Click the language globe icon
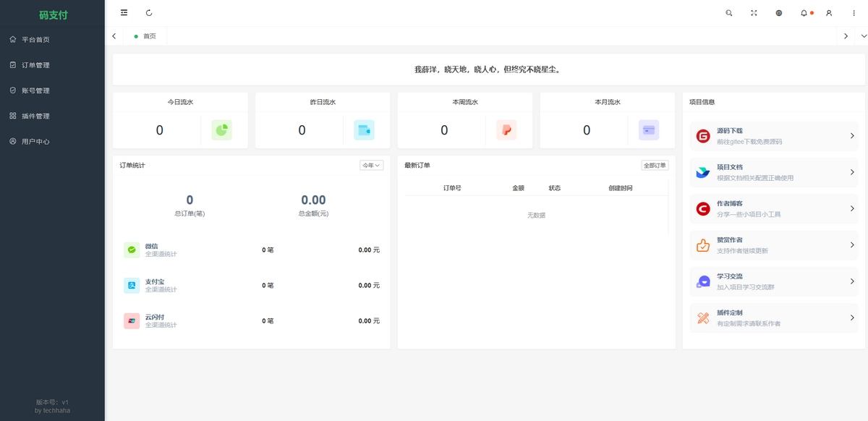This screenshot has height=421, width=868. click(779, 13)
